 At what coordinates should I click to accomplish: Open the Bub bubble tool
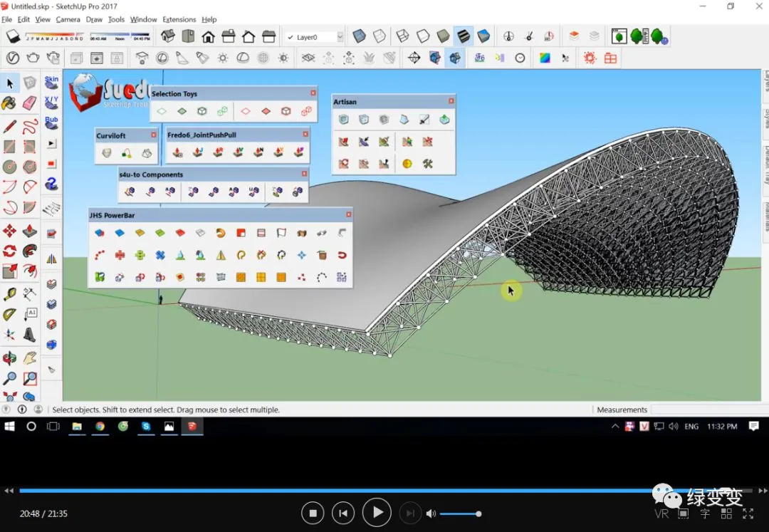pos(51,122)
